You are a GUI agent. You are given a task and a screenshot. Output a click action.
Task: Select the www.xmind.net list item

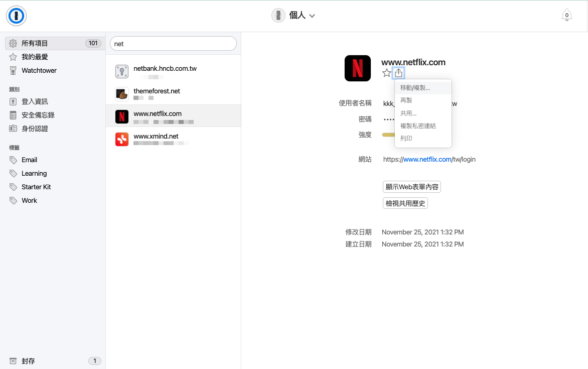click(173, 139)
